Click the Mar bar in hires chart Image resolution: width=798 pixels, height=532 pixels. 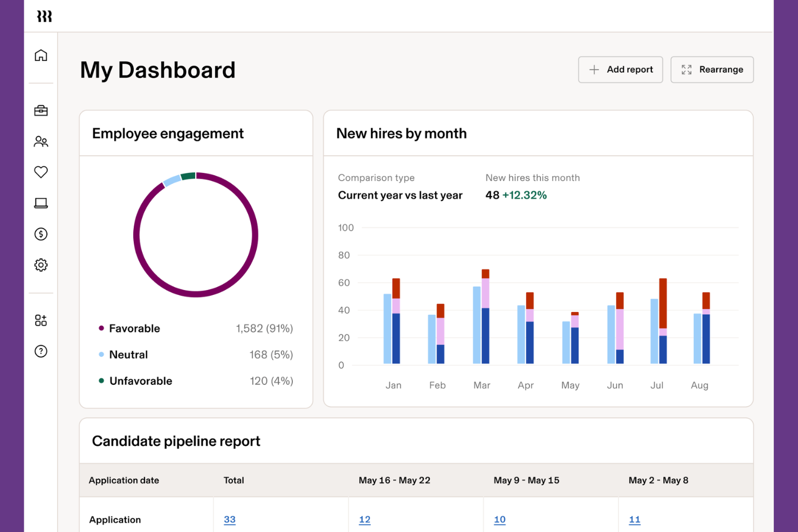(481, 317)
